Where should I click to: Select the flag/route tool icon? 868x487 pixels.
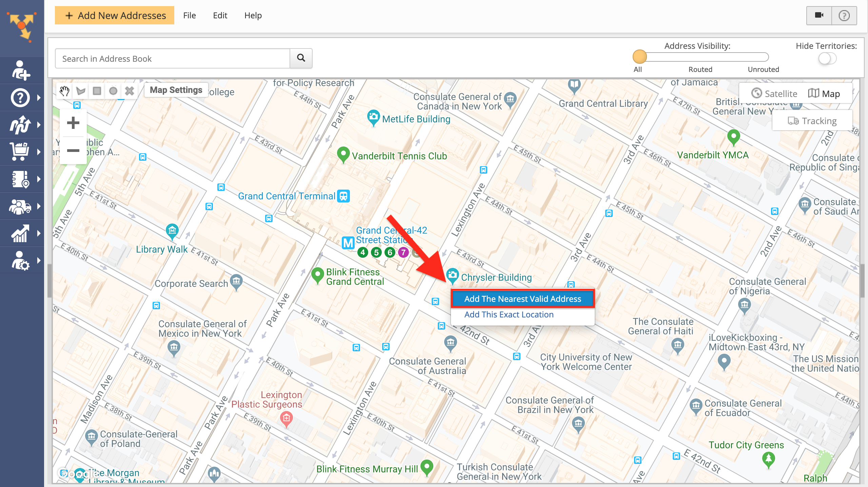click(x=80, y=91)
